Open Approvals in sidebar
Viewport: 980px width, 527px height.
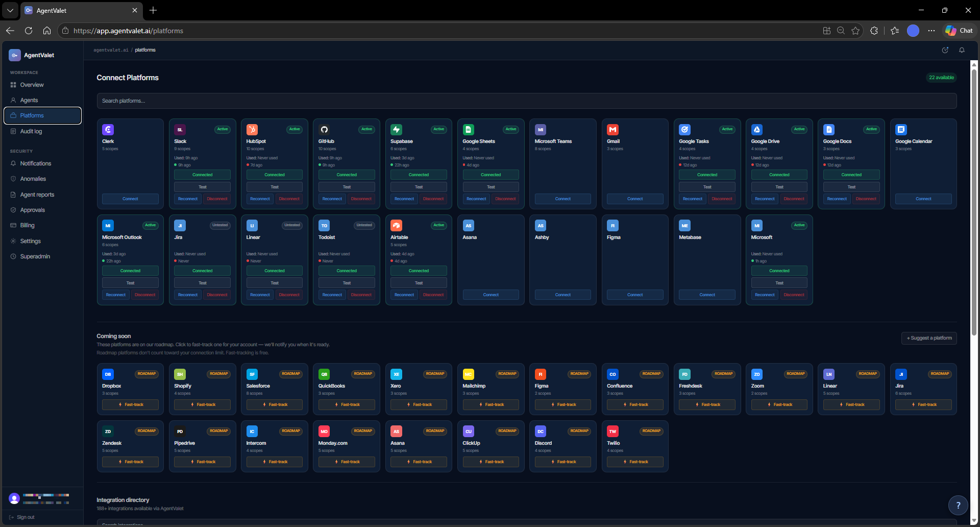coord(43,210)
